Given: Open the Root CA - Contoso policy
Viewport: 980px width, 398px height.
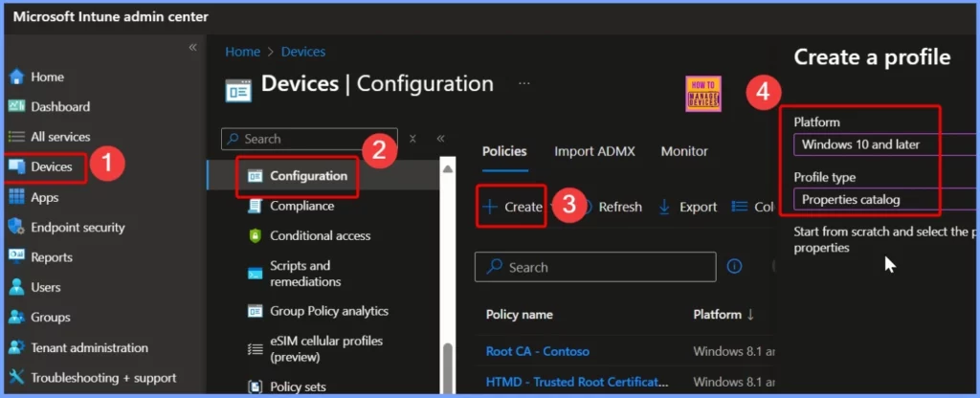Looking at the screenshot, I should pos(538,351).
